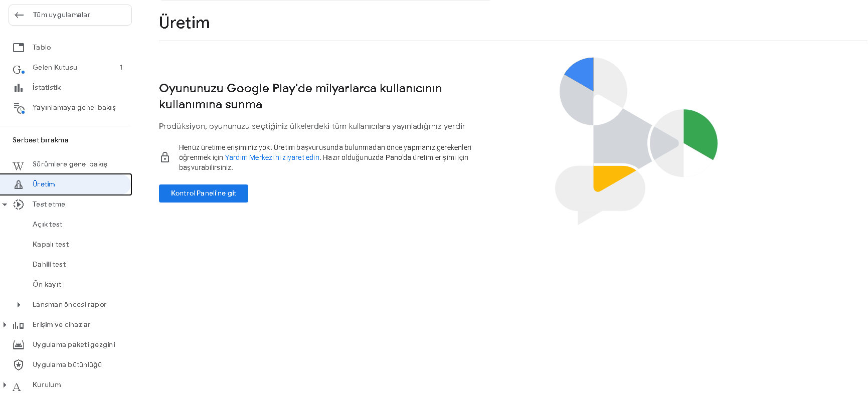
Task: Click the Gelen Kutusu inbox icon
Action: pos(19,69)
